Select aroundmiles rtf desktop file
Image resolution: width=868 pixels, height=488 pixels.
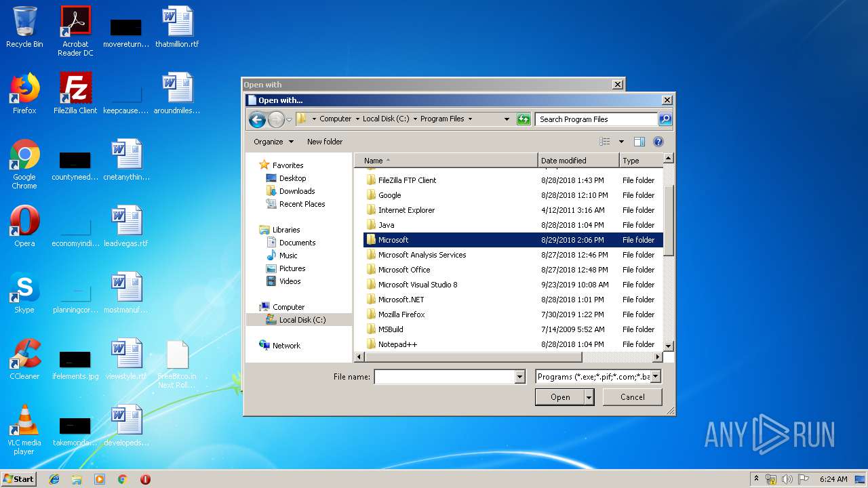click(177, 94)
